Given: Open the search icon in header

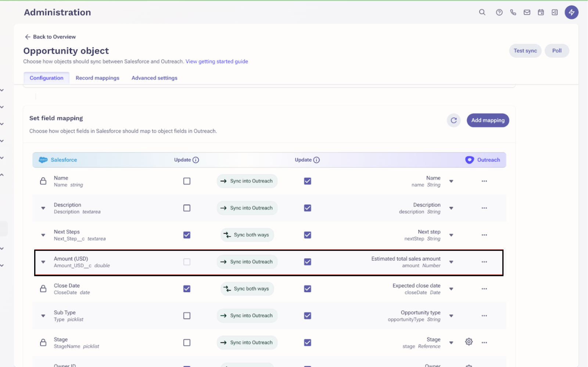Looking at the screenshot, I should [x=482, y=12].
